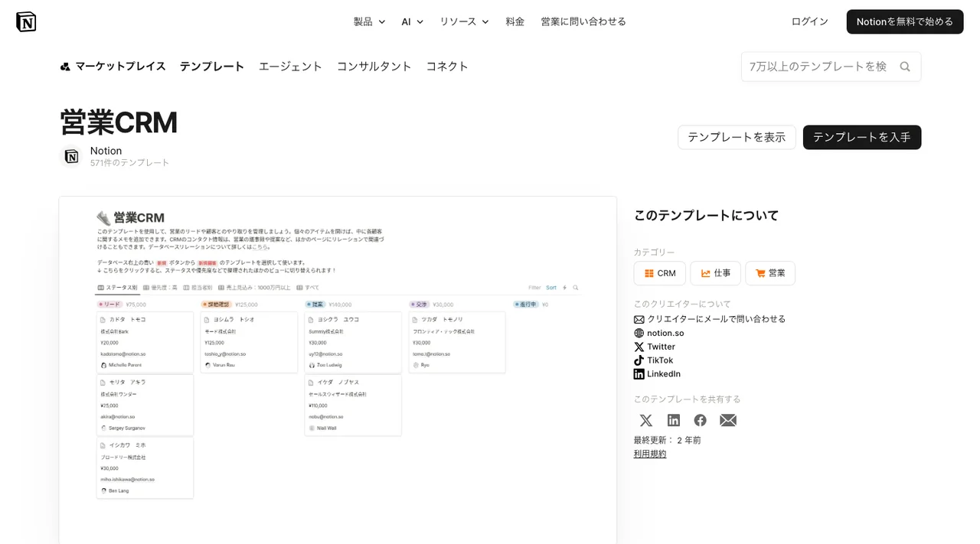Click the TikTok logo icon

(x=639, y=360)
